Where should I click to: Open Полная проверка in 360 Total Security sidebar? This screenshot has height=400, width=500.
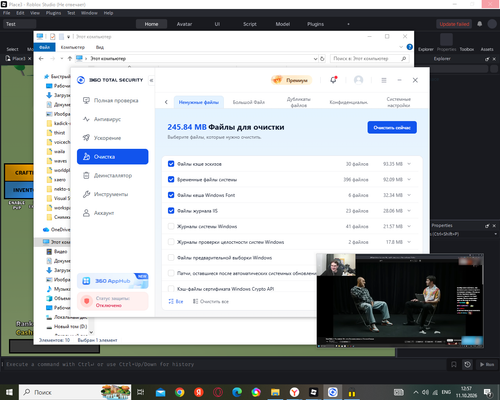112,100
